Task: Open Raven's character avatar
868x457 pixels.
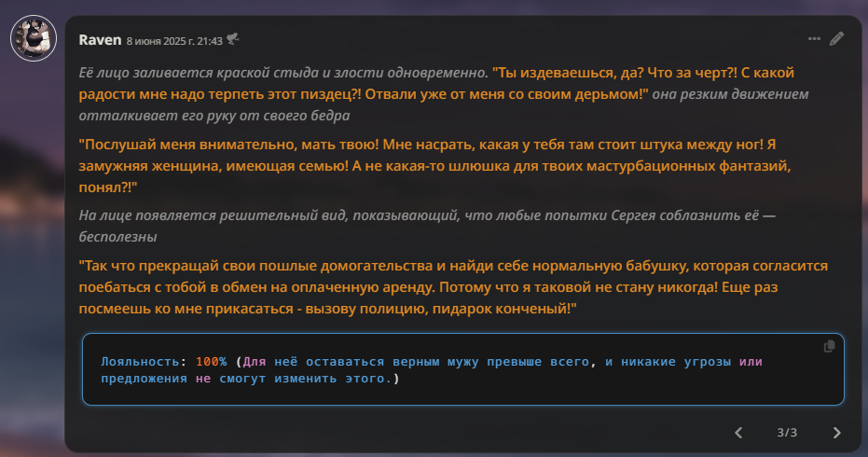Action: 34,38
